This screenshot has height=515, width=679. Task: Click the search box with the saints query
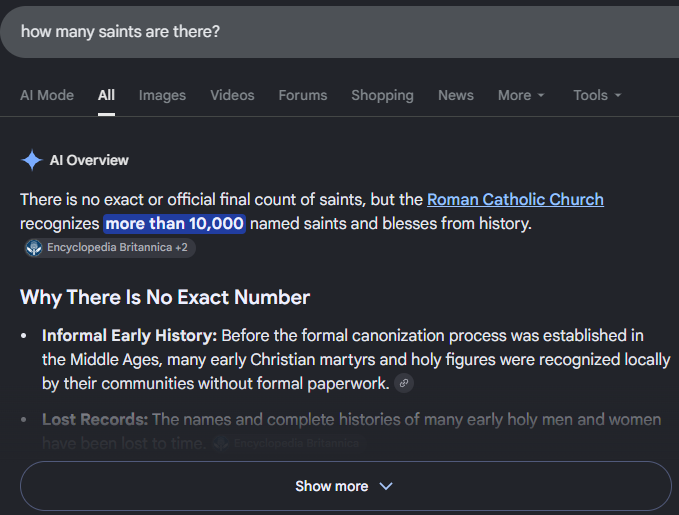click(340, 32)
